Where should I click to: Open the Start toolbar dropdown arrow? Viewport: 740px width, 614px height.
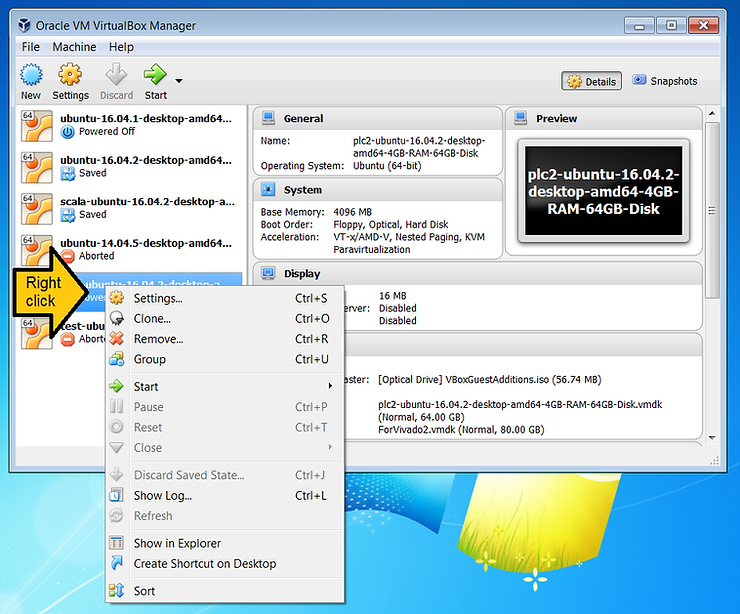point(179,81)
